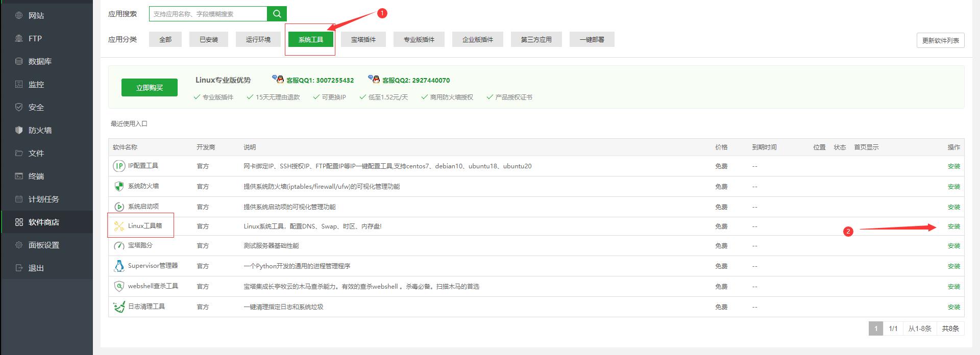This screenshot has height=355, width=980.
Task: Click the 面板设置 sidebar menu label
Action: 44,245
